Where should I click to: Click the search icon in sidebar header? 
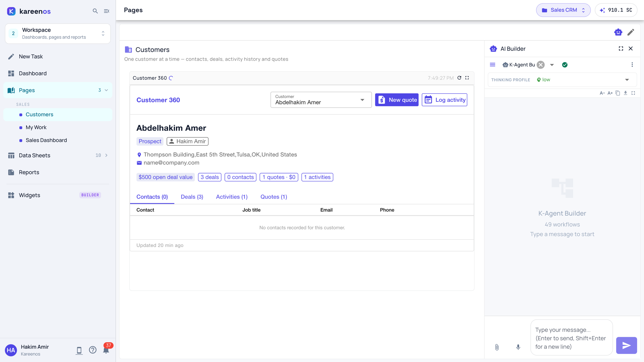tap(95, 11)
